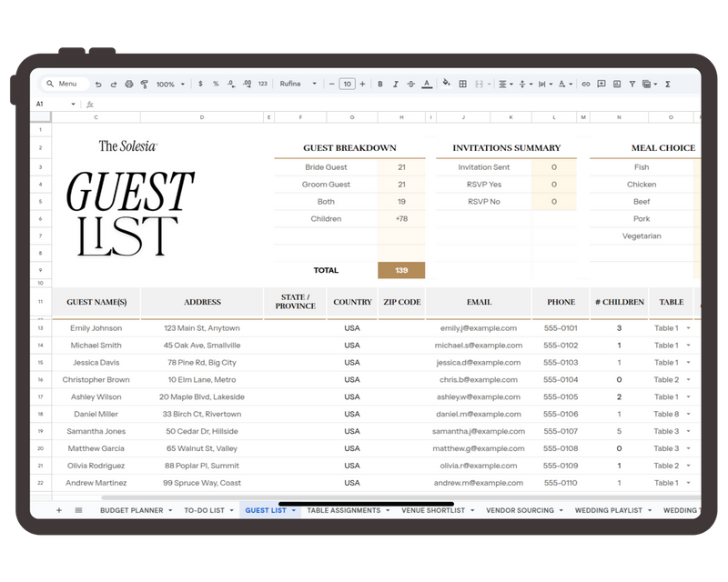Click the functions sigma icon
The image size is (728, 582).
668,84
